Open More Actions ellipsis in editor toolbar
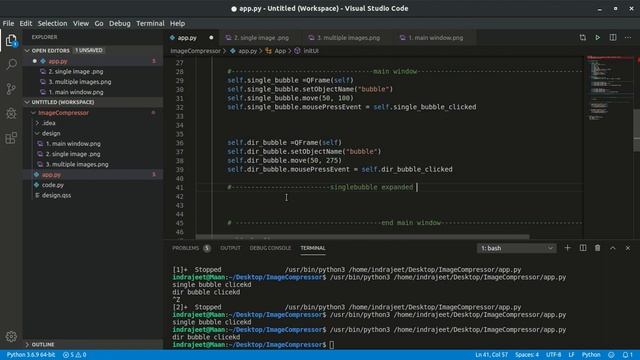The image size is (640, 360). point(628,38)
